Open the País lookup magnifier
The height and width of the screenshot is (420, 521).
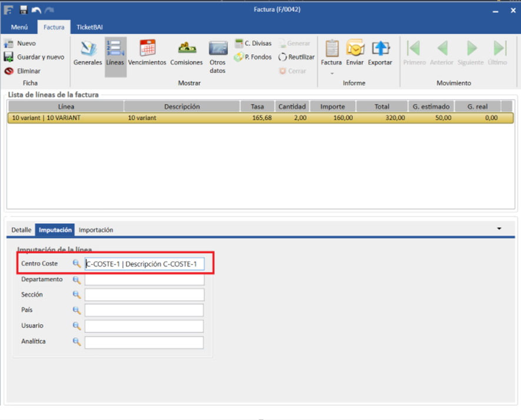(76, 310)
